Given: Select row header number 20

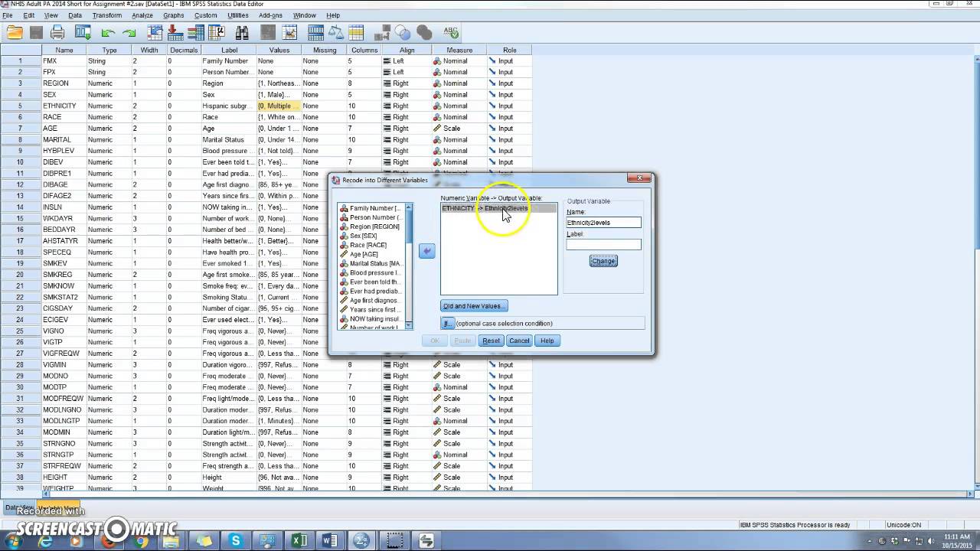Looking at the screenshot, I should coord(21,275).
